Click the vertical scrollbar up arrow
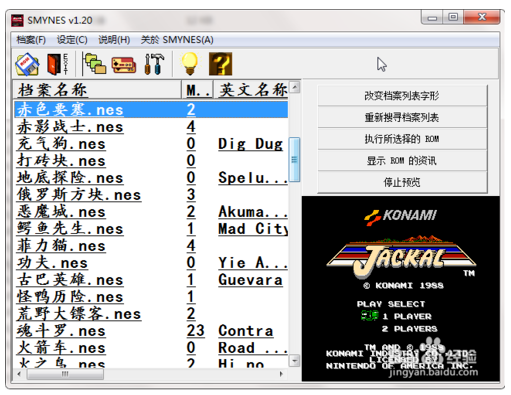This screenshot has width=511, height=395. point(295,87)
